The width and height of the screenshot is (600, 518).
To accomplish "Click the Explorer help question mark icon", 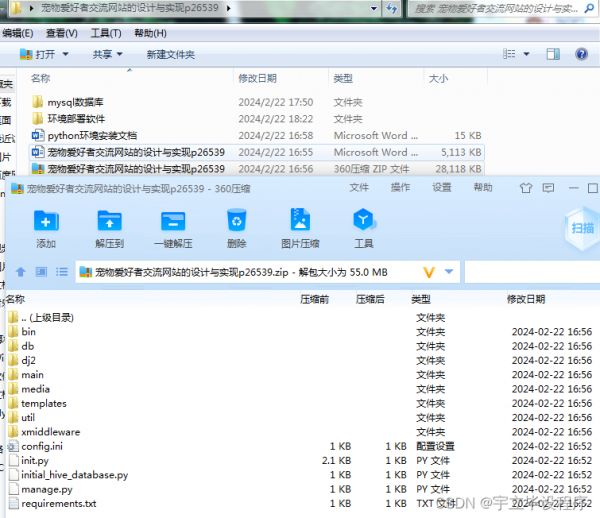I will (581, 54).
